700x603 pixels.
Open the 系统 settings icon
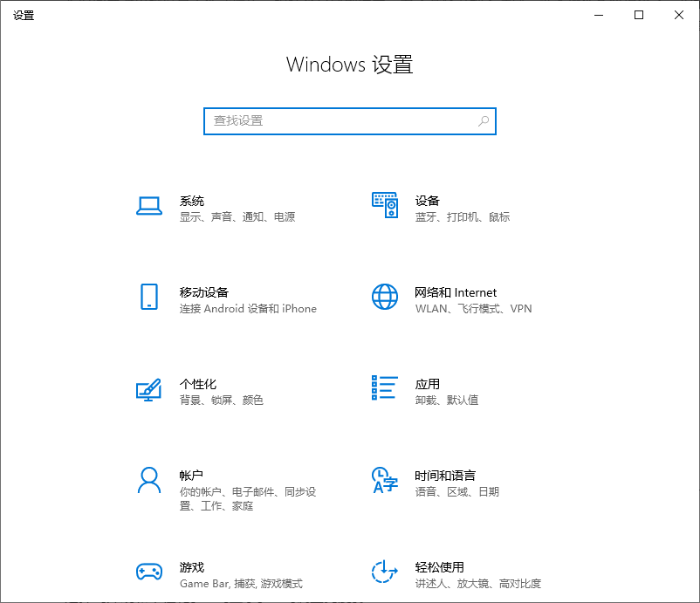[x=148, y=206]
